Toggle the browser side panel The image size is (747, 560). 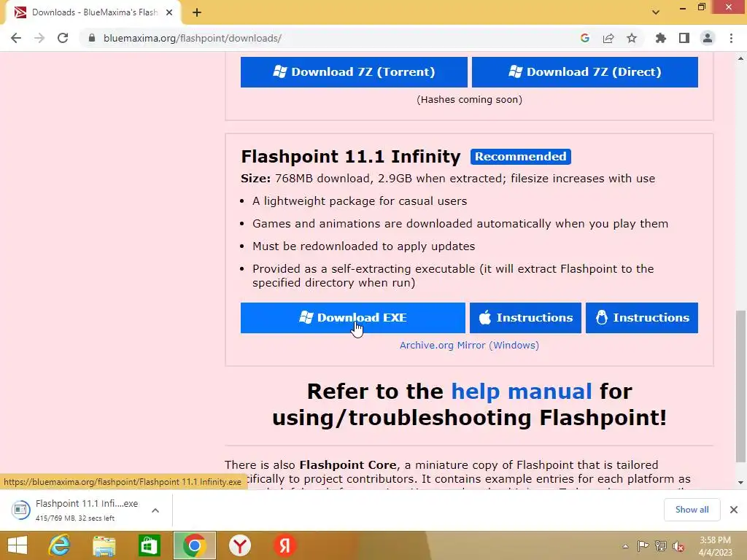click(x=684, y=38)
